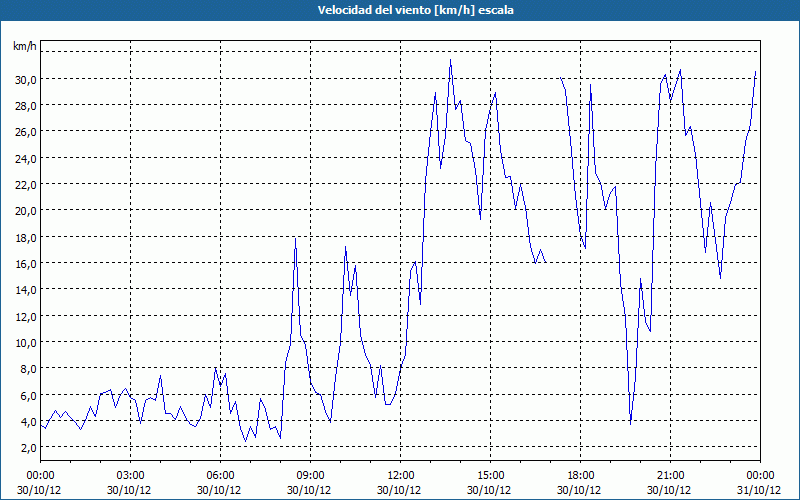Click the "31/10/12" date label

point(759,490)
